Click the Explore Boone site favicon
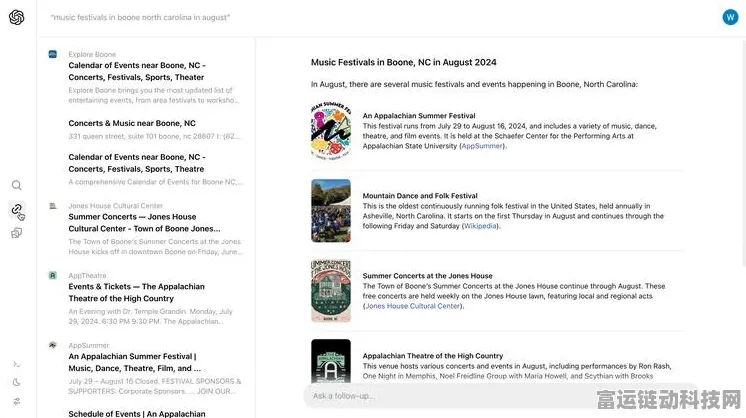Screen dimensions: 746x418 [53, 54]
